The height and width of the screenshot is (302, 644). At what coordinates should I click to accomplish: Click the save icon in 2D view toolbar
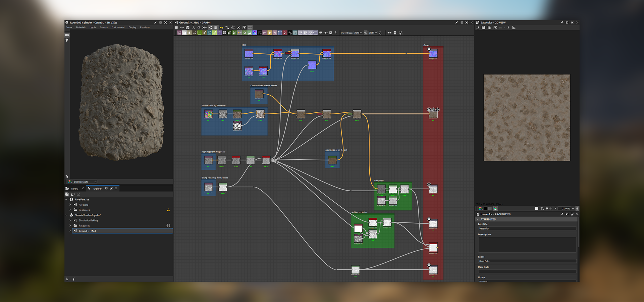pyautogui.click(x=483, y=28)
